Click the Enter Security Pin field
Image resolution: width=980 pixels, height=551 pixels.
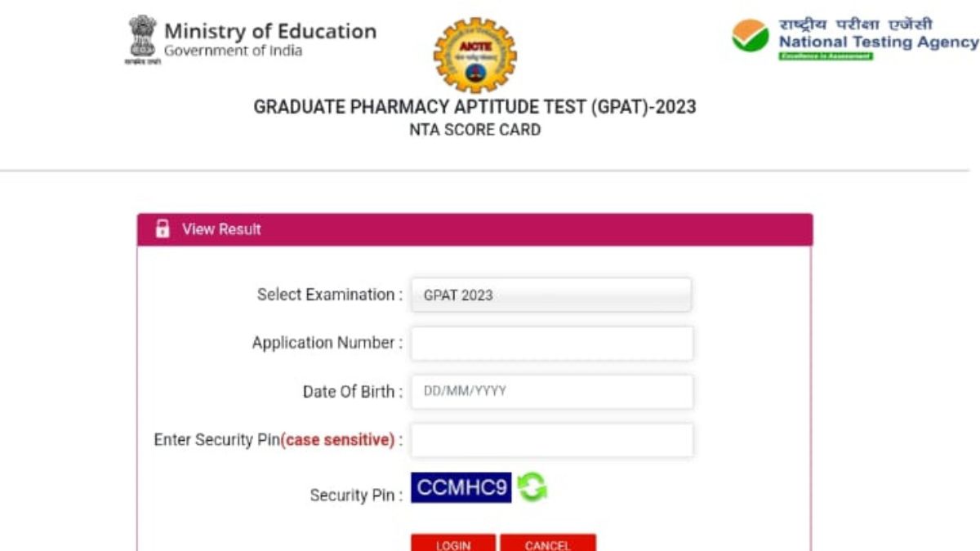552,440
